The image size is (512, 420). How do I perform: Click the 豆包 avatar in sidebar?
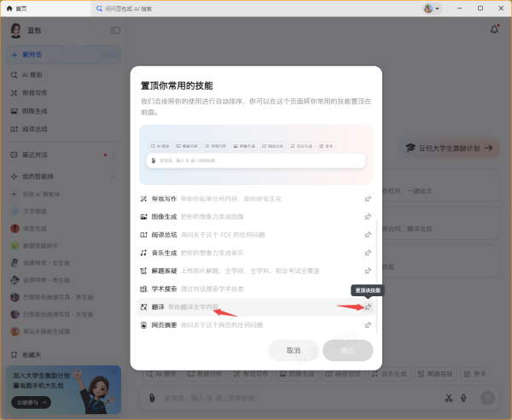15,31
